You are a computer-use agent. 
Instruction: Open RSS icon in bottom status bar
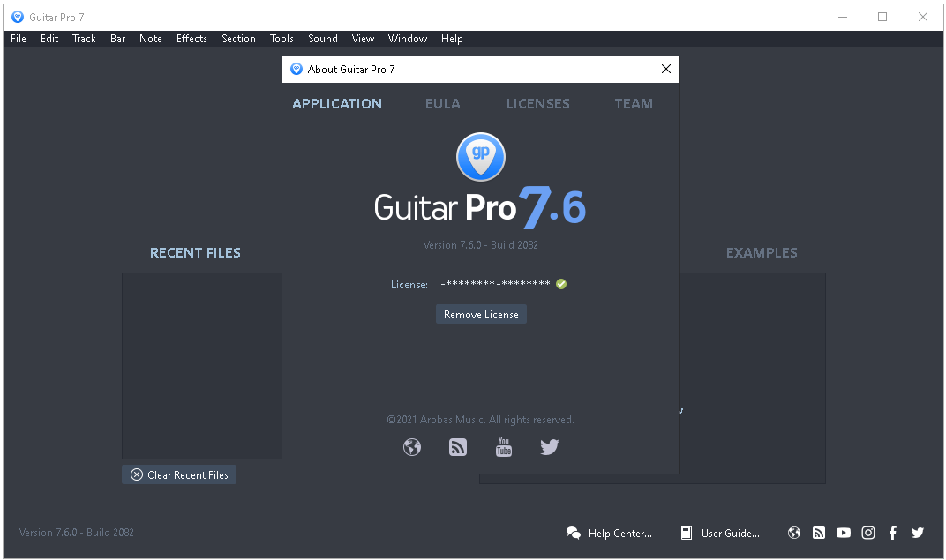click(x=819, y=533)
